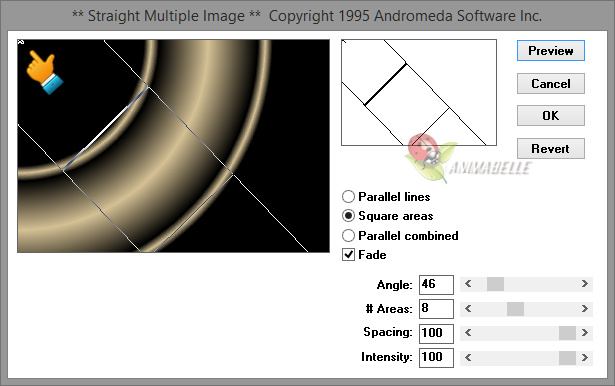The height and width of the screenshot is (386, 615).
Task: Confirm settings with the OK button
Action: pyautogui.click(x=551, y=116)
